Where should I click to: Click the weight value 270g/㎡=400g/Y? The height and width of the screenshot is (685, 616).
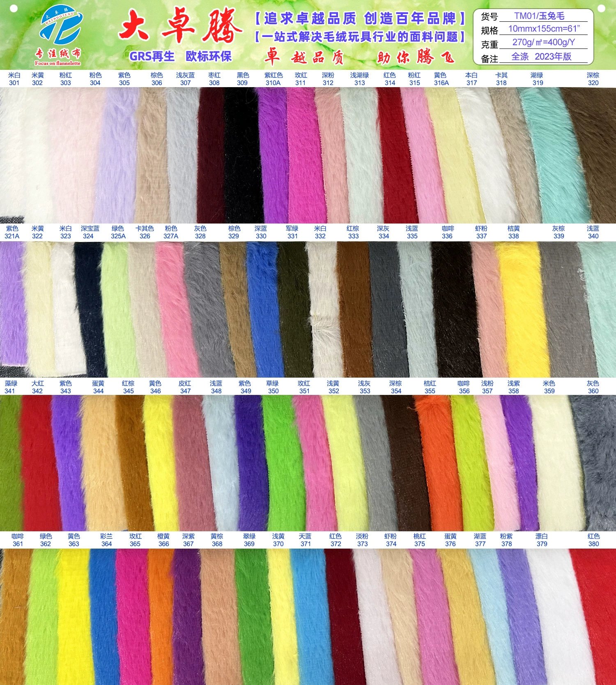click(544, 42)
